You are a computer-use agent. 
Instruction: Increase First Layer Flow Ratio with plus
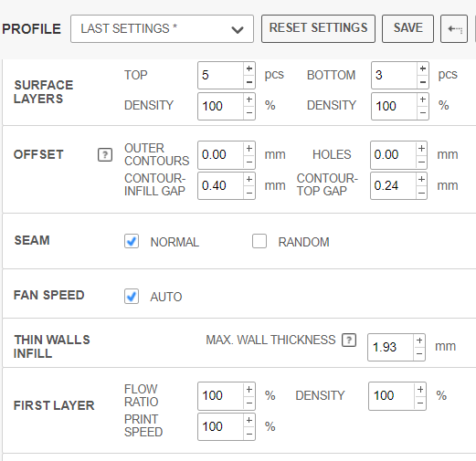tap(249, 390)
